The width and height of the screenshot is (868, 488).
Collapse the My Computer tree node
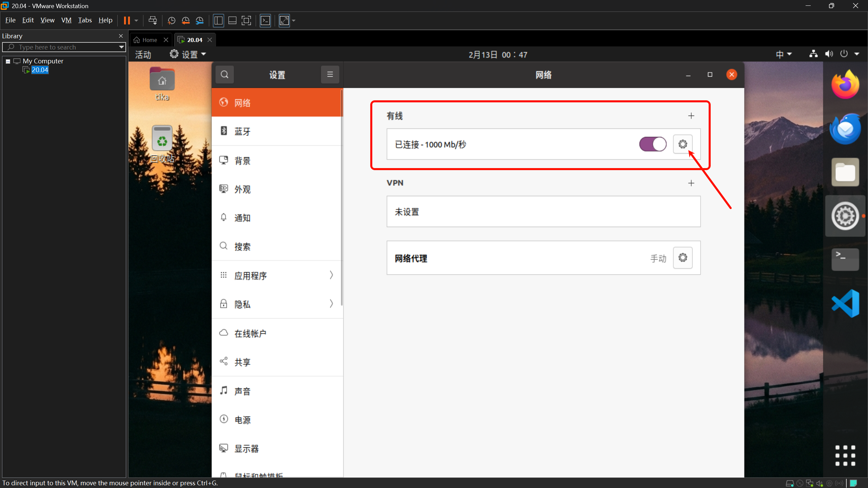pos(8,61)
